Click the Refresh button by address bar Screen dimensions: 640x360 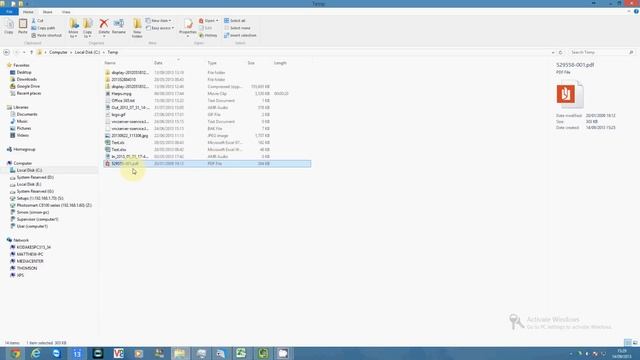(x=560, y=52)
